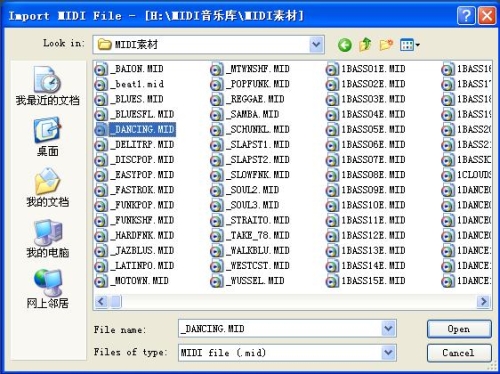The width and height of the screenshot is (500, 374).
Task: Select the file icon for _MTWNSHF.MID
Action: tap(217, 69)
